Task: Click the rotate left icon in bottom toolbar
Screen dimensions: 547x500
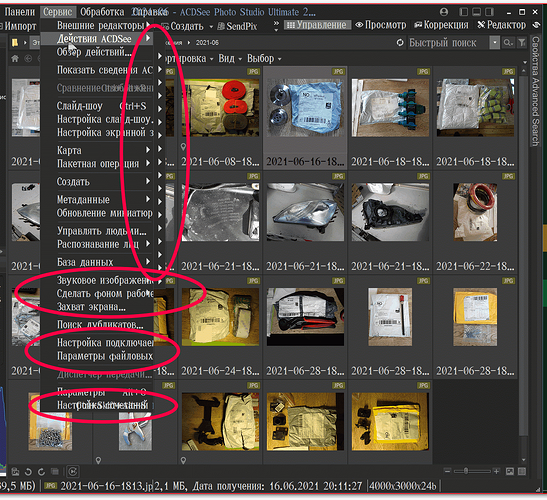Action: (x=28, y=472)
